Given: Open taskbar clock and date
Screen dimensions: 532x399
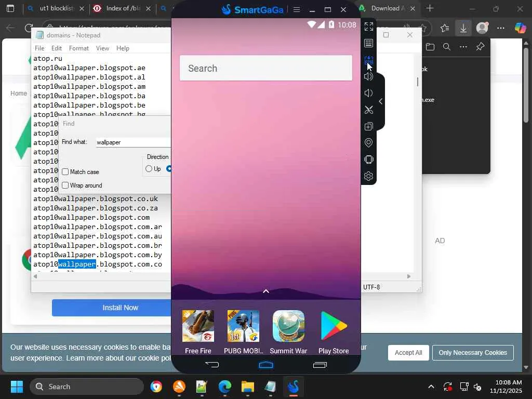Looking at the screenshot, I should coord(506,387).
